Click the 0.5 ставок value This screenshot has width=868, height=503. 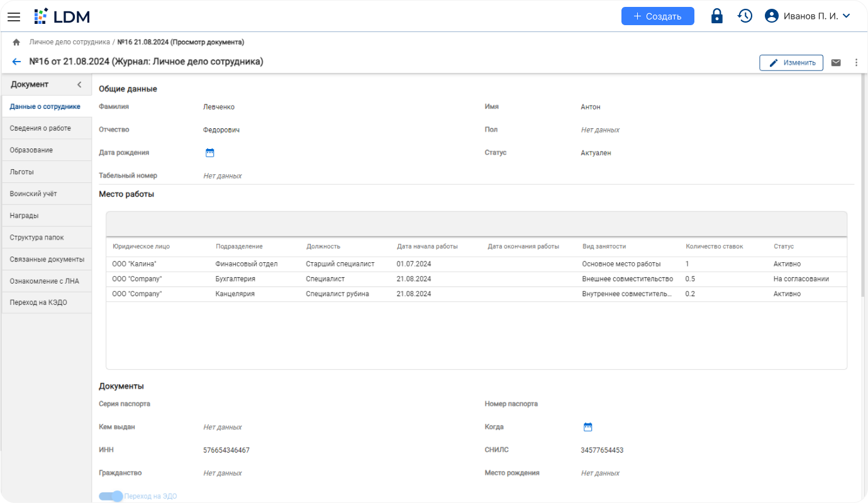[690, 279]
